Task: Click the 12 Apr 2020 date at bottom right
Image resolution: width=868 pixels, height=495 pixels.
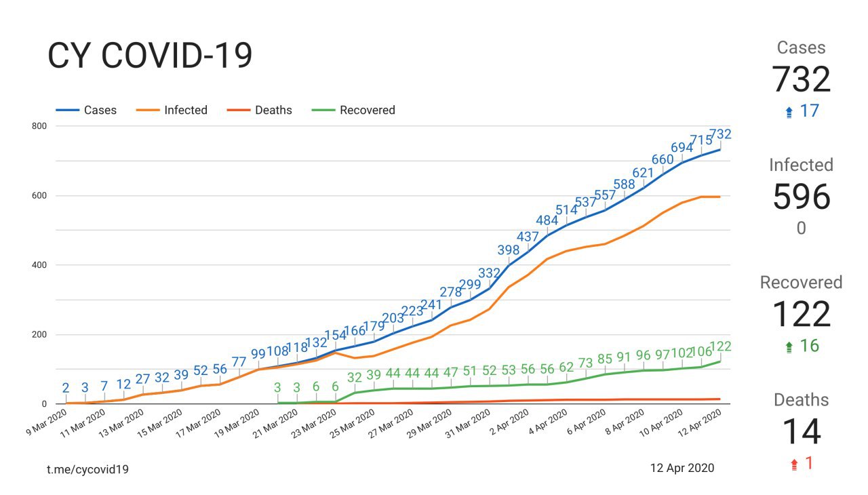Action: pos(682,468)
